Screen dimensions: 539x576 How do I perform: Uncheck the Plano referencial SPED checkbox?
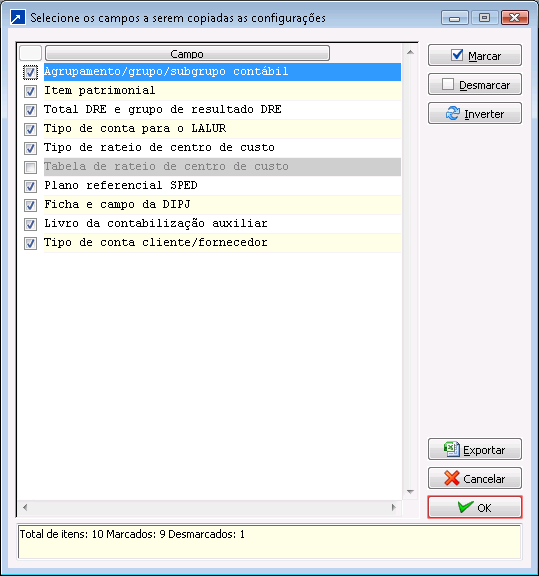tap(30, 186)
